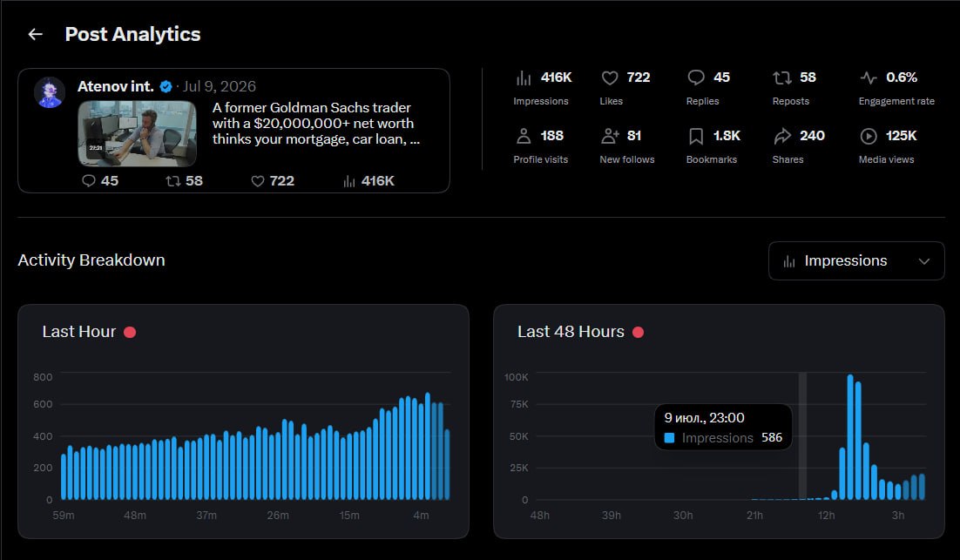Image resolution: width=960 pixels, height=560 pixels.
Task: Click the Engagement rate pulse icon
Action: 869,78
